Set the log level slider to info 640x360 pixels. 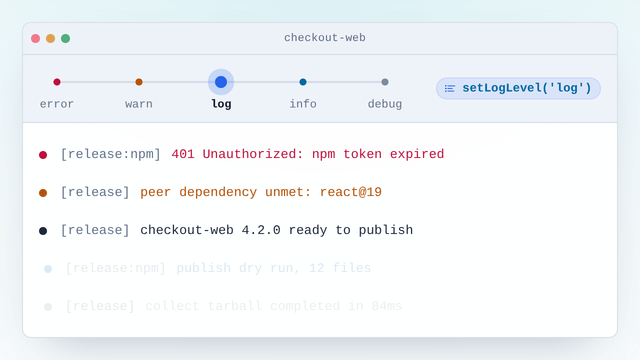pyautogui.click(x=303, y=82)
